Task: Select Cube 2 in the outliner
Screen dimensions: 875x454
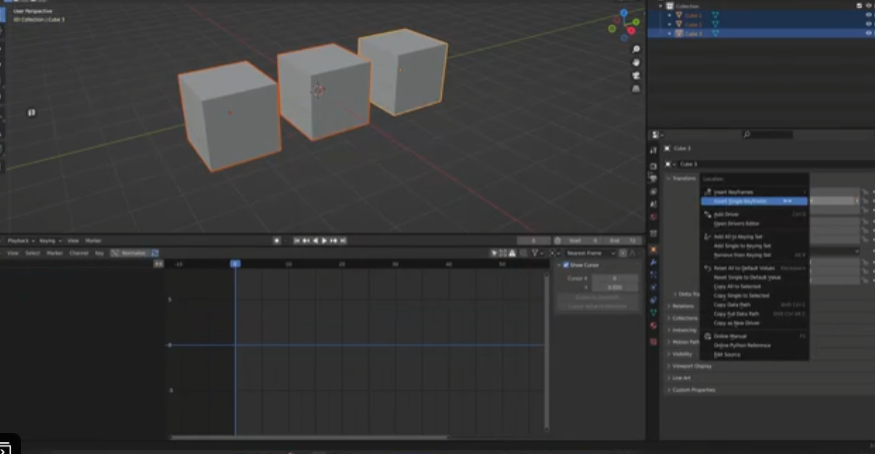Action: (x=693, y=24)
